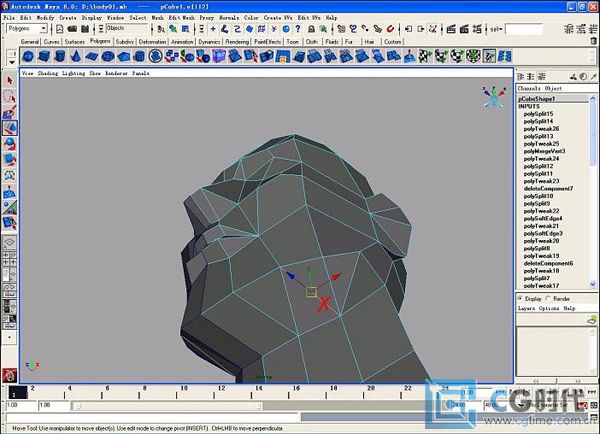Image resolution: width=600 pixels, height=434 pixels.
Task: Click the polygon torus shelf icon
Action: click(108, 57)
